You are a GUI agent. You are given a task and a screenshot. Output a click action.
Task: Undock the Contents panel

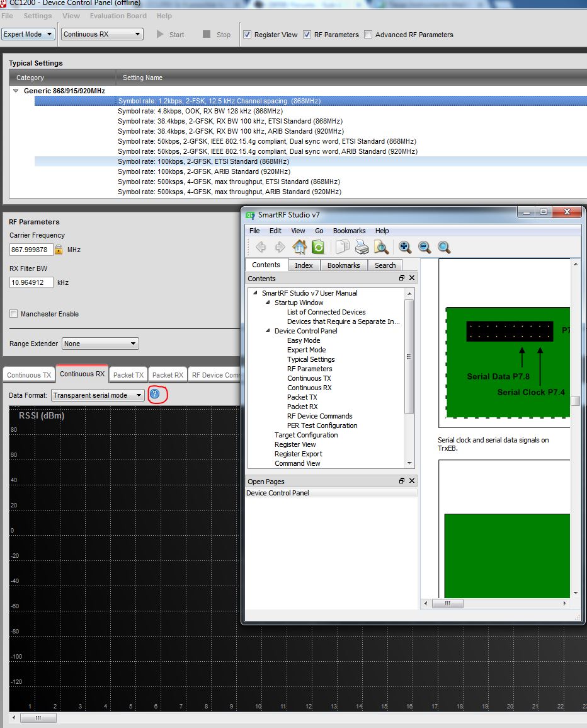(401, 277)
